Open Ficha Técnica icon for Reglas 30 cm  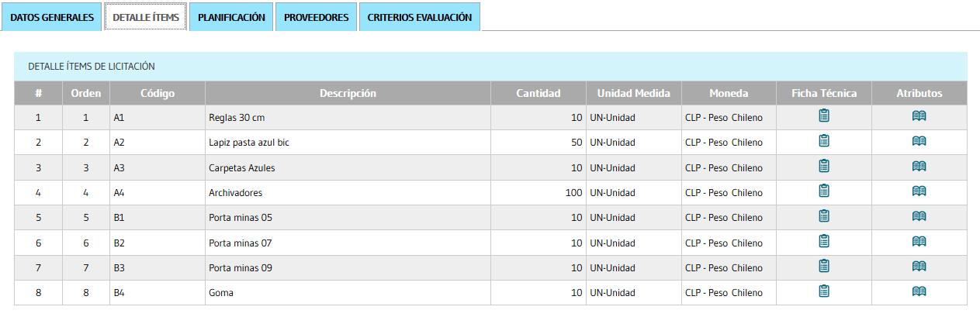[x=824, y=116]
